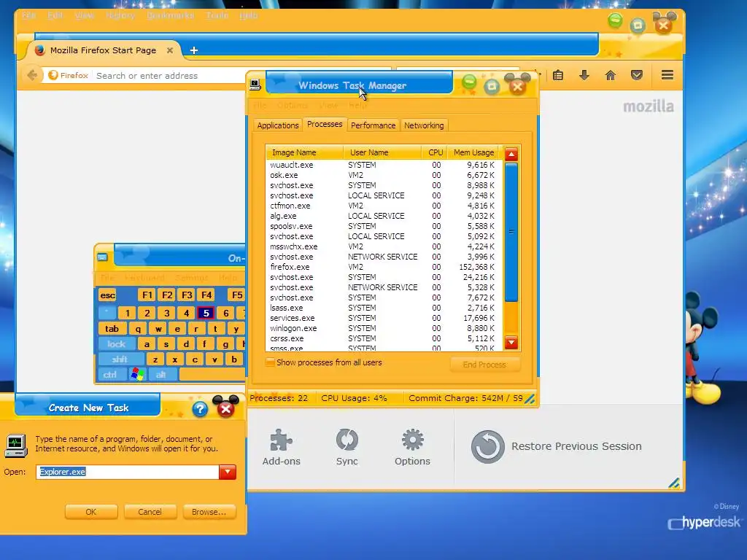The image size is (747, 560).
Task: Click the highlighted 5 key on keyboard
Action: 206,313
